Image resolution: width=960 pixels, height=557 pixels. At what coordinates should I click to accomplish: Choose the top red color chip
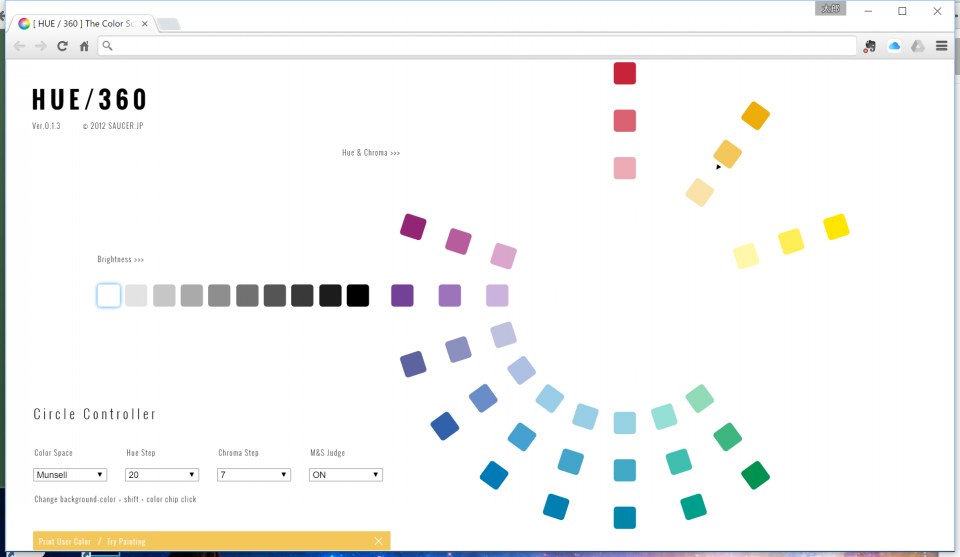625,73
